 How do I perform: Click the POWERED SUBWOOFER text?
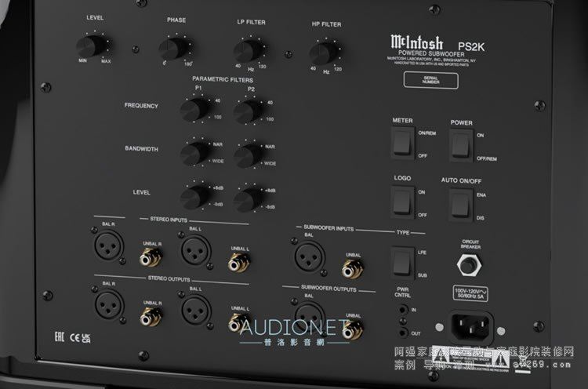431,53
